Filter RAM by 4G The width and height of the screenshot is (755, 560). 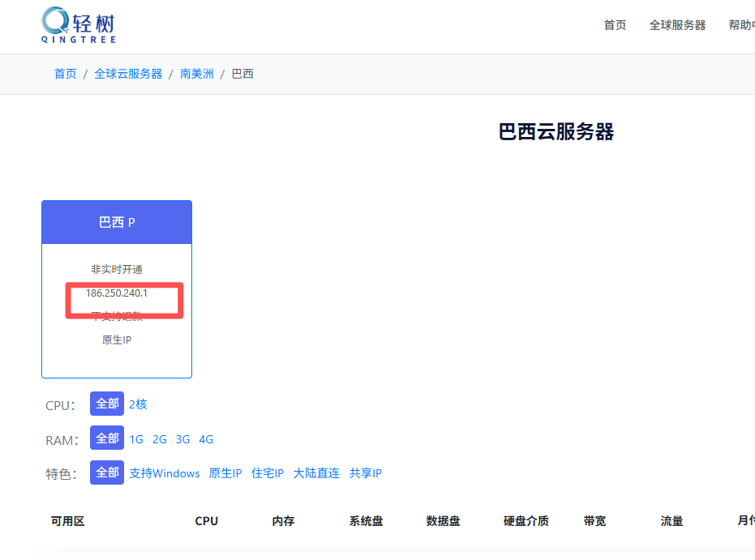pyautogui.click(x=207, y=439)
